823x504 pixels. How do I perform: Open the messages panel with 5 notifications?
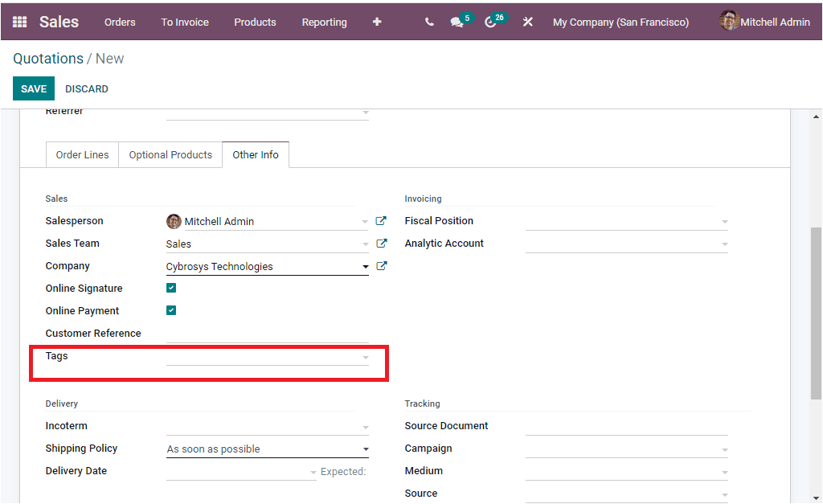[x=457, y=22]
